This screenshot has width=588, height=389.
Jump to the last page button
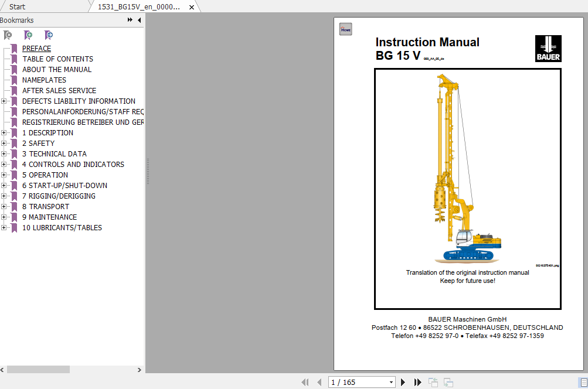(417, 382)
